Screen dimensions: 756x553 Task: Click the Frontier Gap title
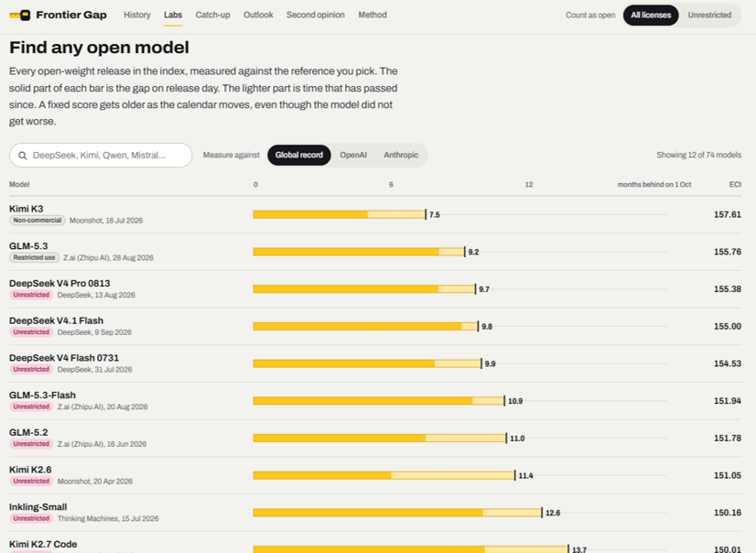tap(71, 15)
